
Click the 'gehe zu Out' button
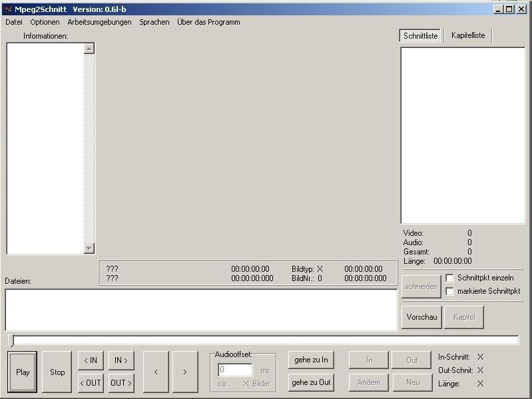(x=311, y=382)
